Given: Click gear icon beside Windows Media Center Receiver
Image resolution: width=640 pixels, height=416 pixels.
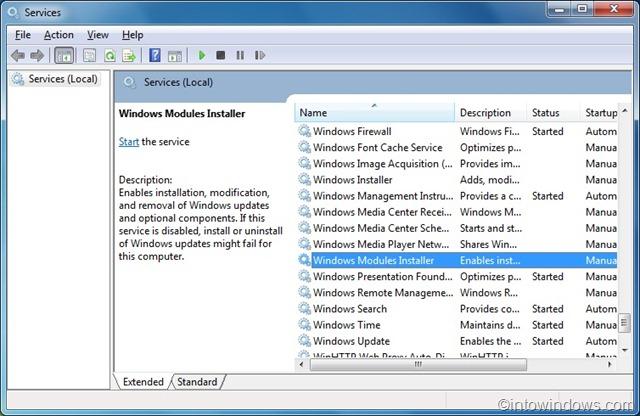Looking at the screenshot, I should pos(304,211).
